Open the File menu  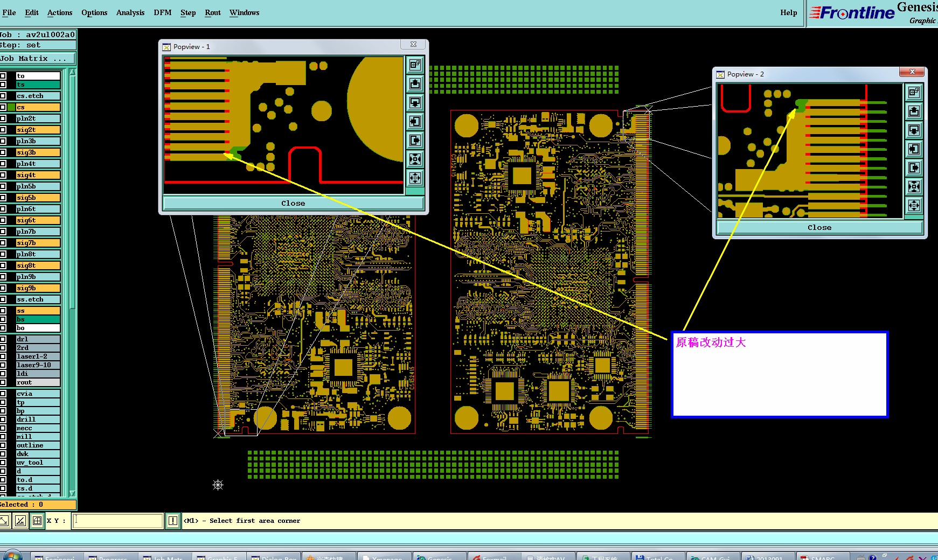[9, 12]
